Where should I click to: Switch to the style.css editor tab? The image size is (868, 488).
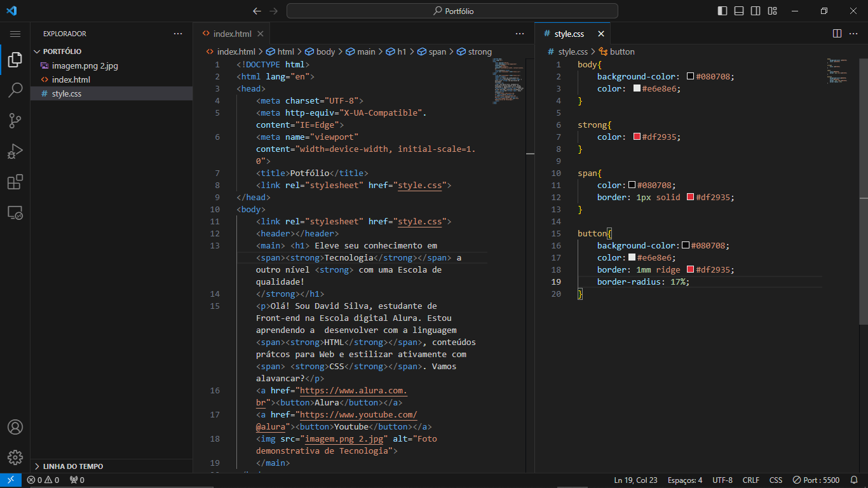coord(569,34)
